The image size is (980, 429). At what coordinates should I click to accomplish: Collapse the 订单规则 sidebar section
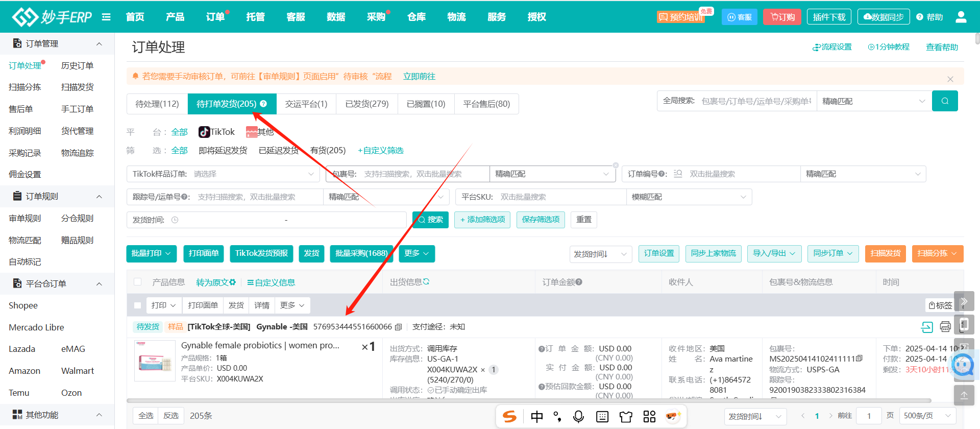pyautogui.click(x=99, y=197)
